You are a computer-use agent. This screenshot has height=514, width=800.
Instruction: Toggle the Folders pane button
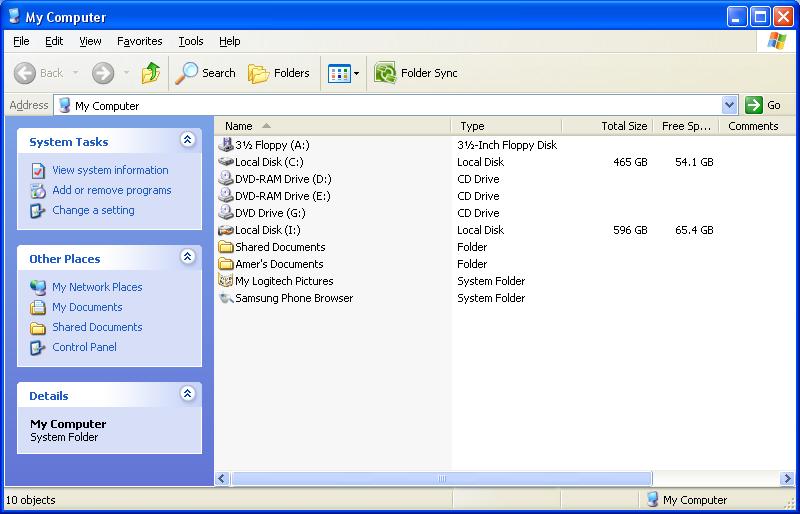(x=279, y=73)
